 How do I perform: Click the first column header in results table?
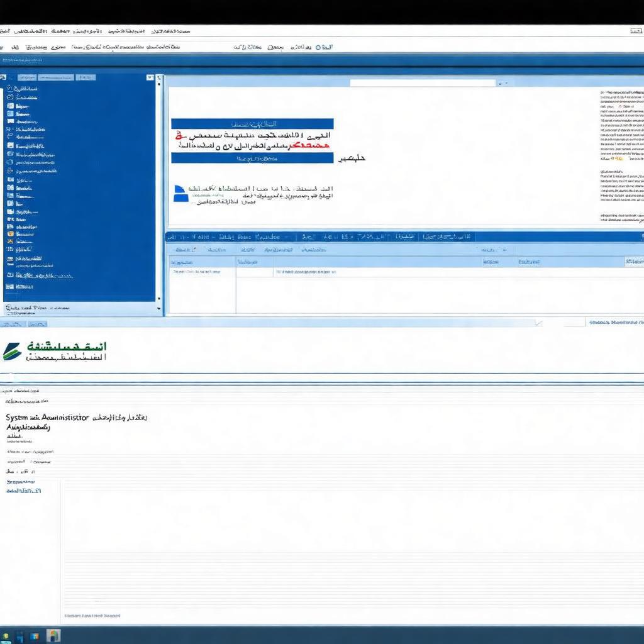coord(182,262)
